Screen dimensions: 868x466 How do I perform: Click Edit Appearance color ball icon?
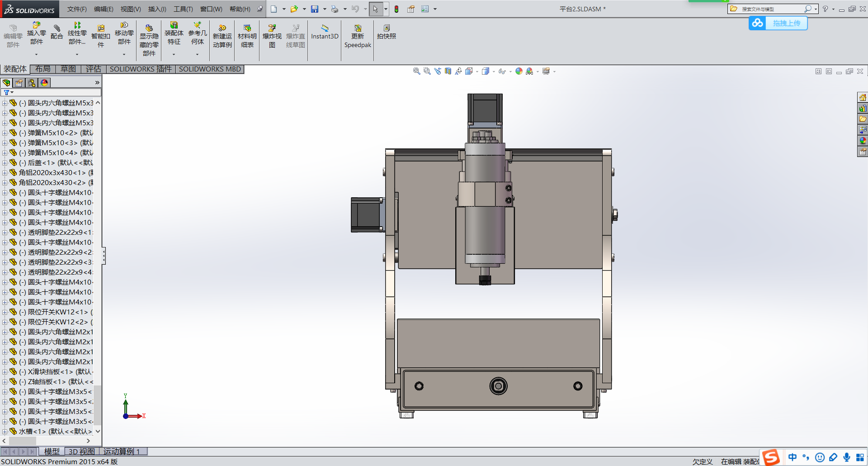coord(519,71)
